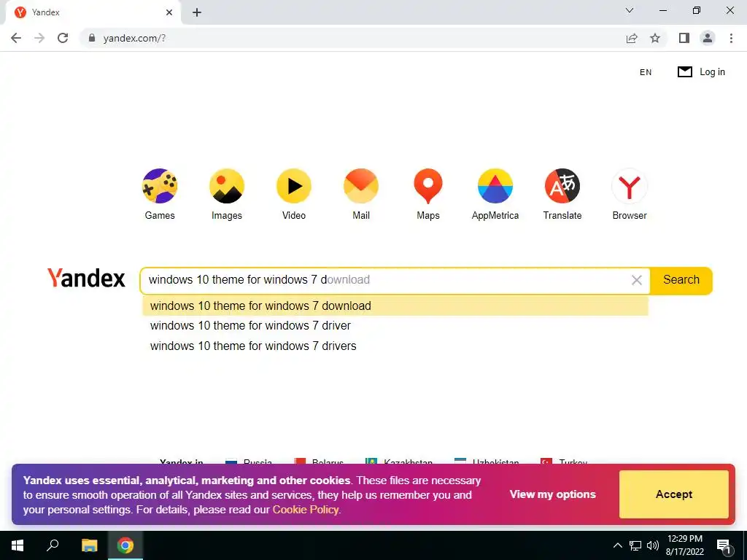Open the Cookie Policy link

click(306, 510)
